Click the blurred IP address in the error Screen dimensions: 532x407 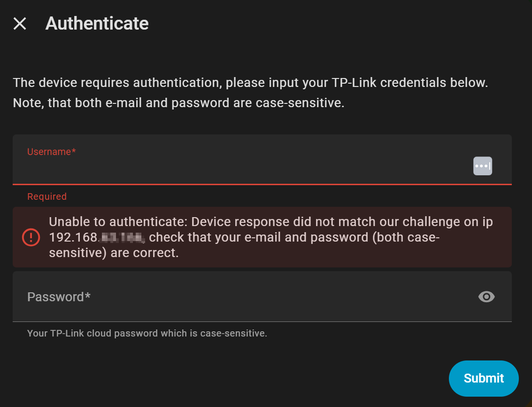point(123,237)
